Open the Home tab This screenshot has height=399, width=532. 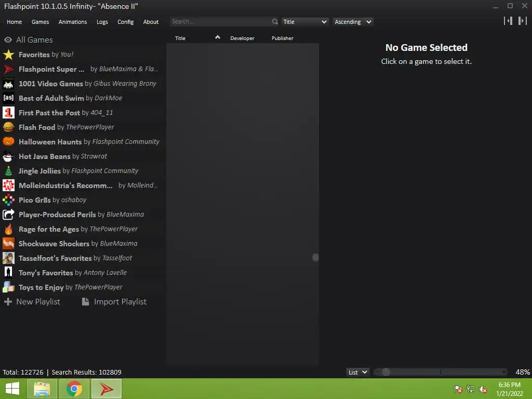(x=14, y=22)
